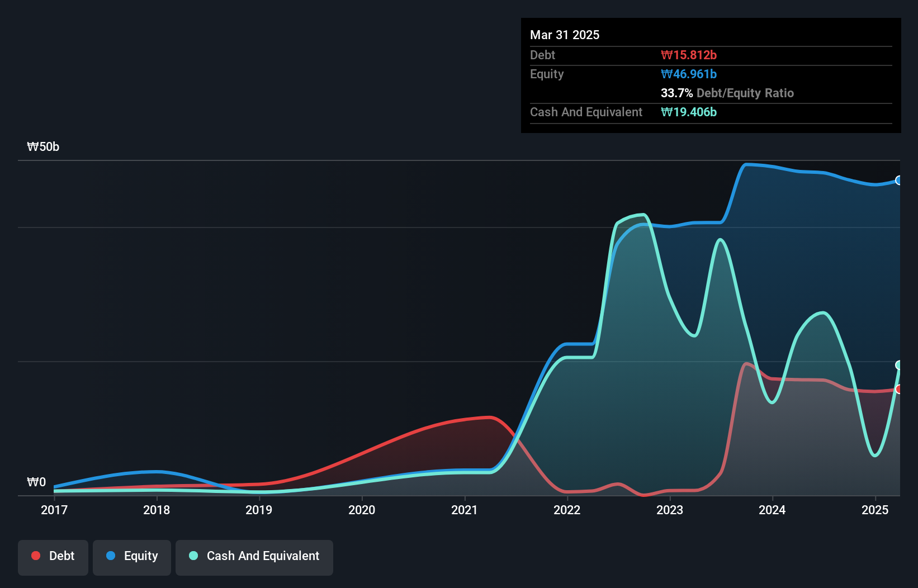The width and height of the screenshot is (918, 588).
Task: Click the ₩46.961b Equity value link
Action: [x=689, y=74]
